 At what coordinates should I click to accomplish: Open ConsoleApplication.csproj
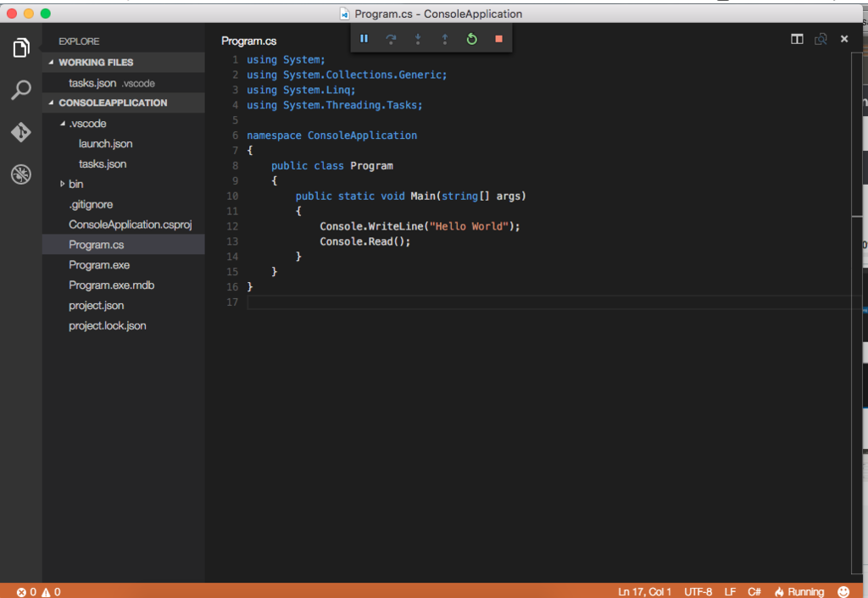pyautogui.click(x=123, y=224)
